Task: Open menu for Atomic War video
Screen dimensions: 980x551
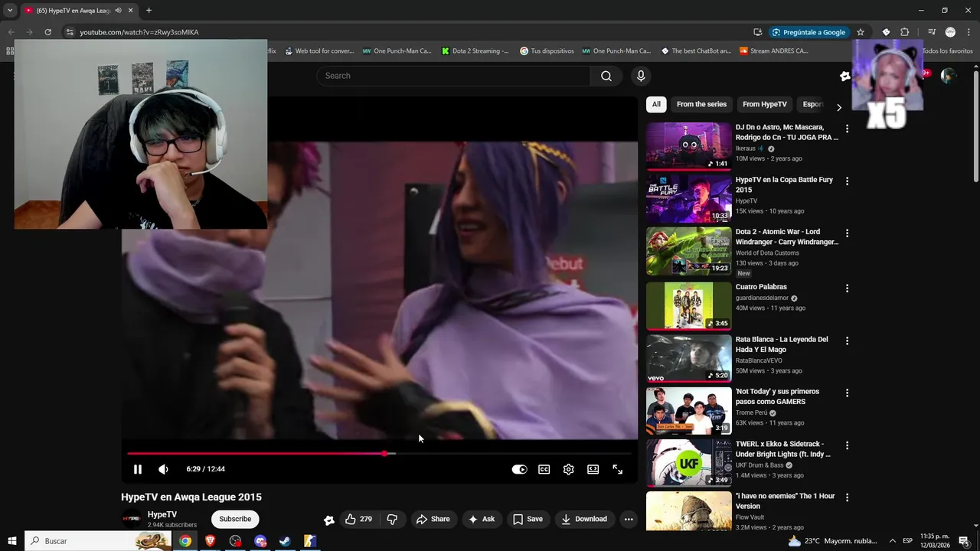Action: 847,233
